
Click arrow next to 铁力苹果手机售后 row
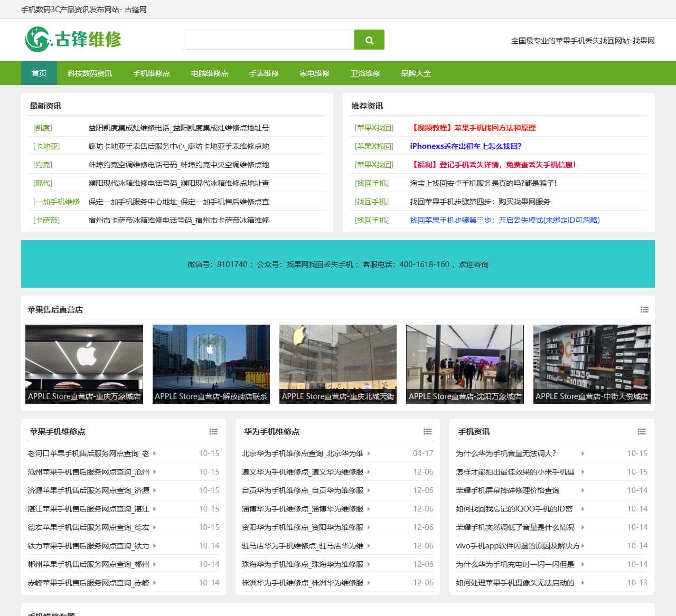coord(154,546)
